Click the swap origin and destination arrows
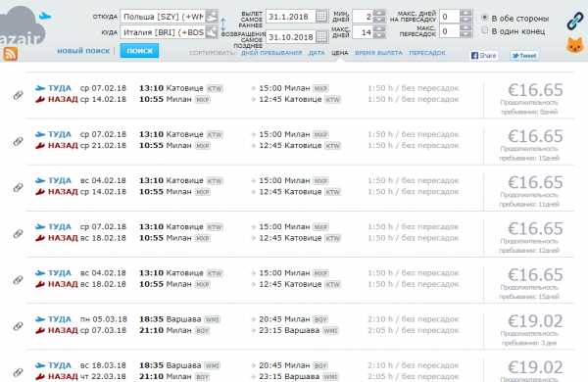The height and width of the screenshot is (382, 588). 223,24
